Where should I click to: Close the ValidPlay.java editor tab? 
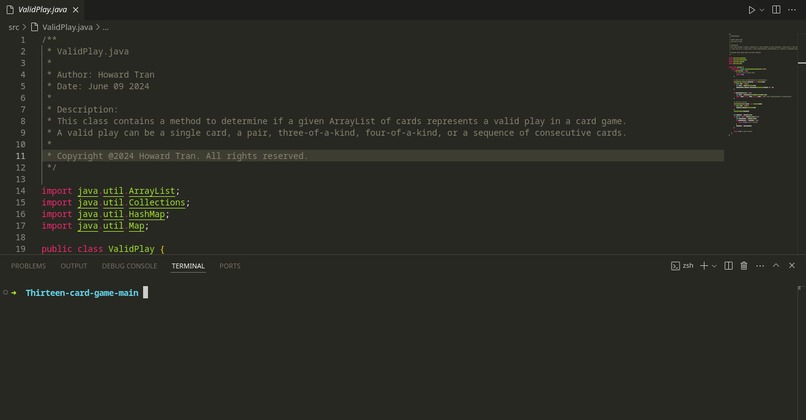[x=76, y=10]
